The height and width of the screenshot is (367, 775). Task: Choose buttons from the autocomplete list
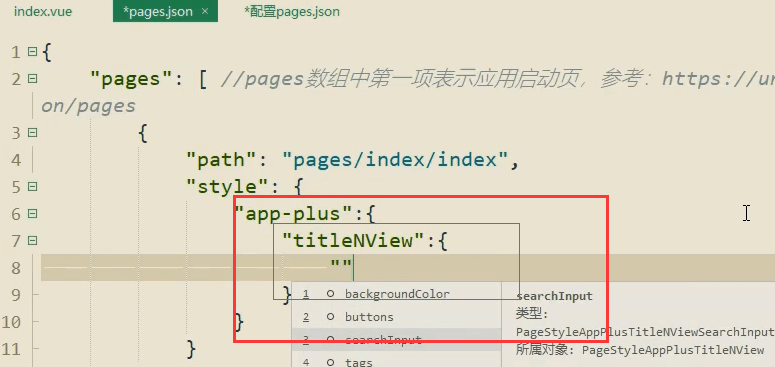point(396,317)
